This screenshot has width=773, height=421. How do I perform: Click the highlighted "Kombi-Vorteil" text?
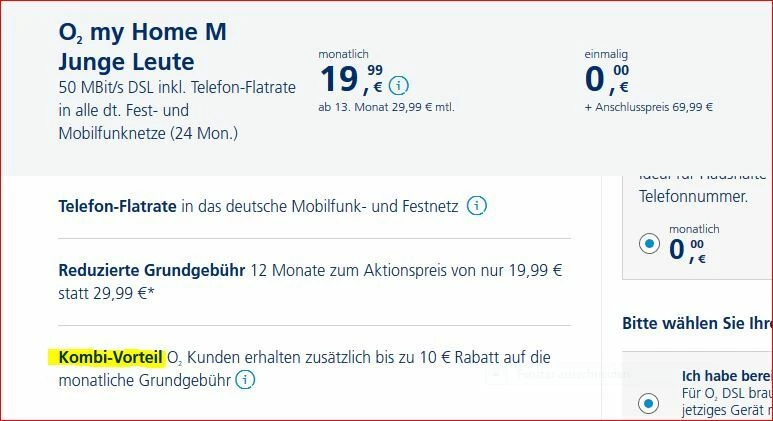point(110,357)
